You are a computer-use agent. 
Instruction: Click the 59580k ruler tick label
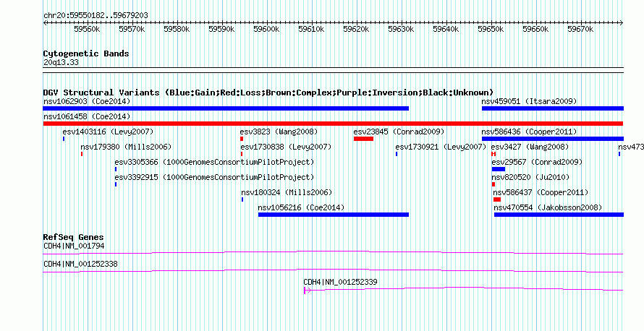pyautogui.click(x=177, y=29)
